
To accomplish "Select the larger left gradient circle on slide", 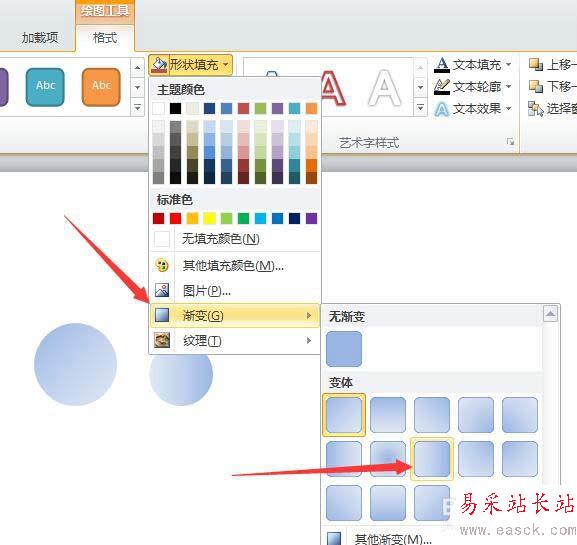I will pyautogui.click(x=75, y=364).
